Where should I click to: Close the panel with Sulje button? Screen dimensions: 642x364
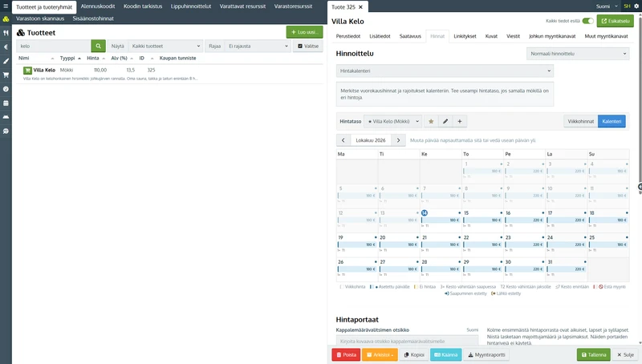pyautogui.click(x=625, y=355)
